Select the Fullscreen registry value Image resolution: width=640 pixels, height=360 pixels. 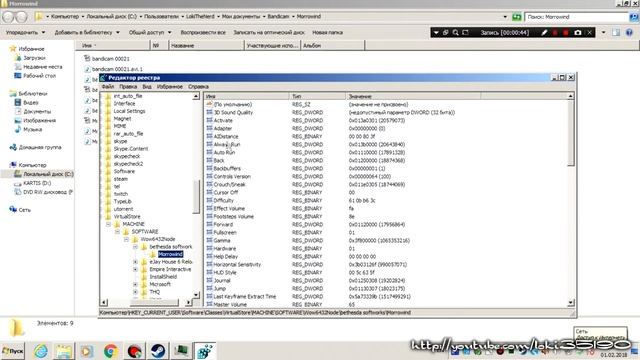click(225, 232)
